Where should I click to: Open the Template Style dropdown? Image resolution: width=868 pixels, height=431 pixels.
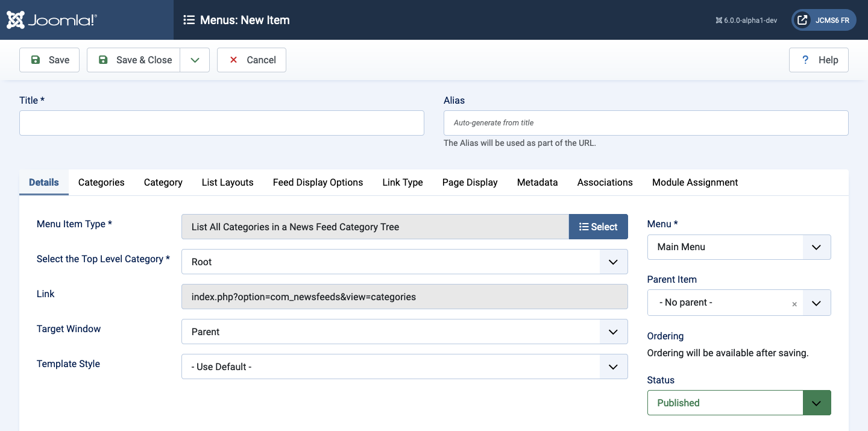[404, 367]
